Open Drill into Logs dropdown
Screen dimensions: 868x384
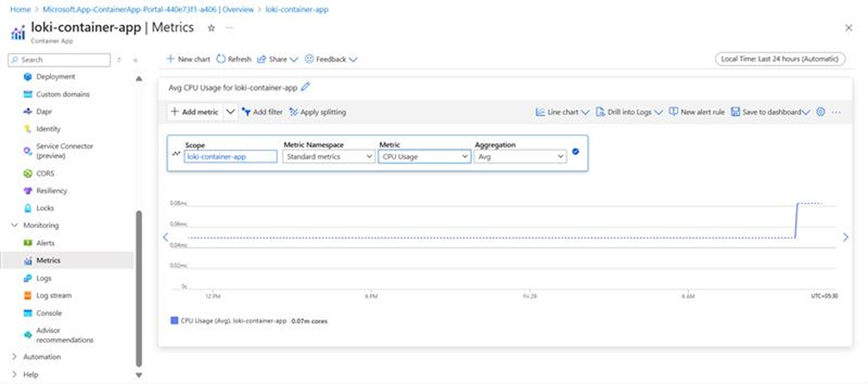click(629, 112)
